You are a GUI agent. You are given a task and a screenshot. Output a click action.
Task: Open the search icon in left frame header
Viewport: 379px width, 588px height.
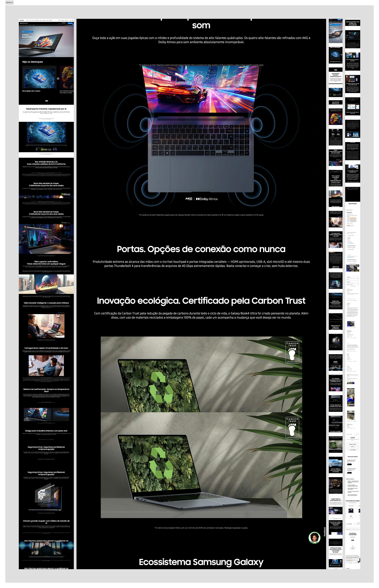click(x=71, y=20)
